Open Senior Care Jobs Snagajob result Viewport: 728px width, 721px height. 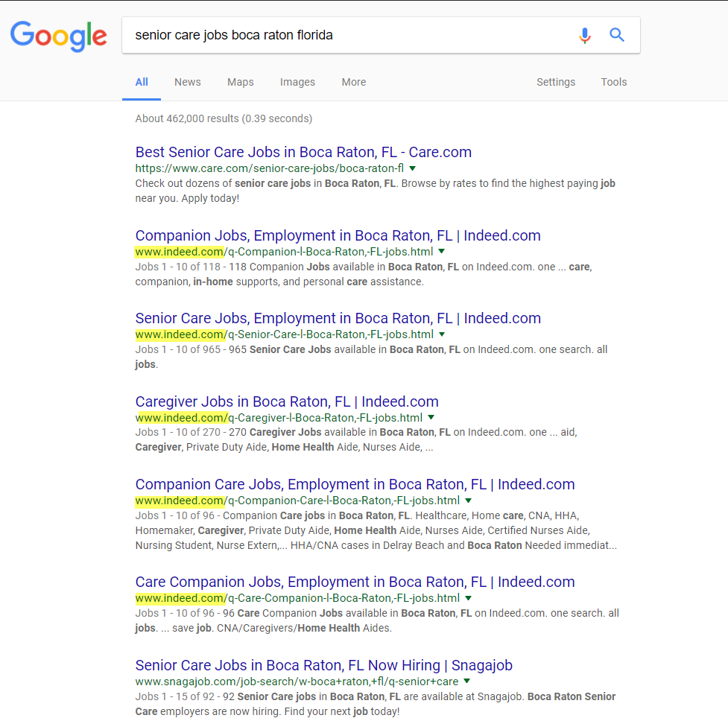(x=323, y=665)
